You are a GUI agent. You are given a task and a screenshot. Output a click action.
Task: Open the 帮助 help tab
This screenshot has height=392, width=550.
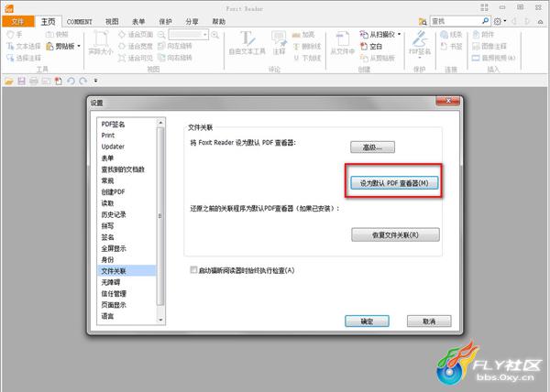pyautogui.click(x=218, y=21)
